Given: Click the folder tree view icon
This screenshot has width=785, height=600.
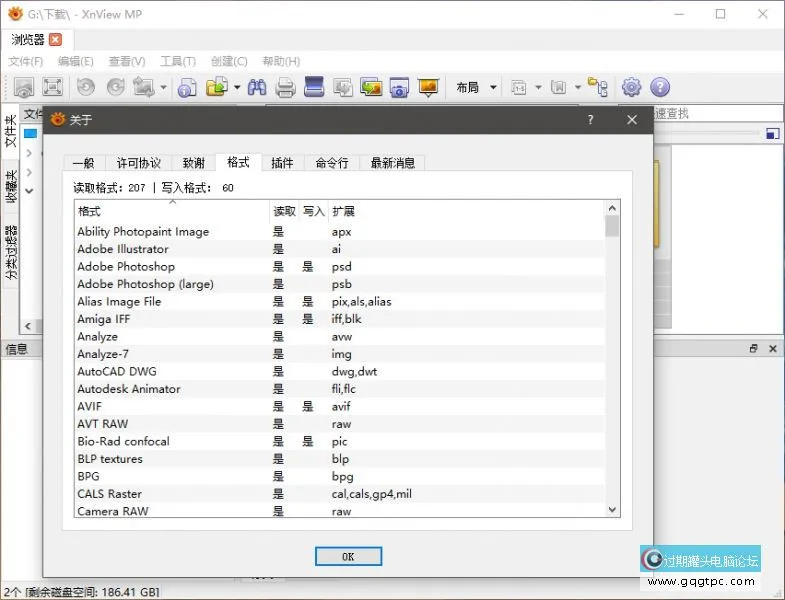Looking at the screenshot, I should click(598, 87).
